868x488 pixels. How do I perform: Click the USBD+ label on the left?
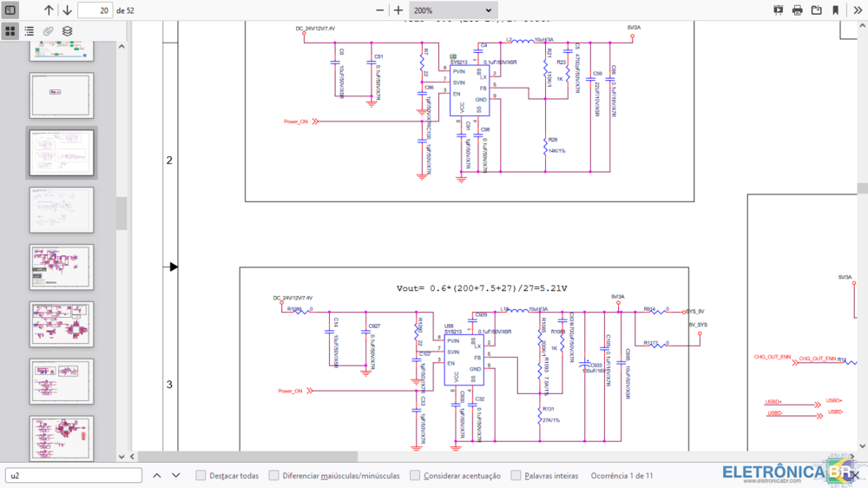pos(773,402)
